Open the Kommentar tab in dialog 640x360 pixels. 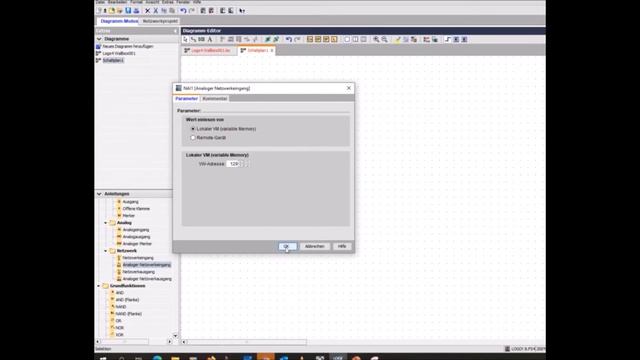point(215,99)
